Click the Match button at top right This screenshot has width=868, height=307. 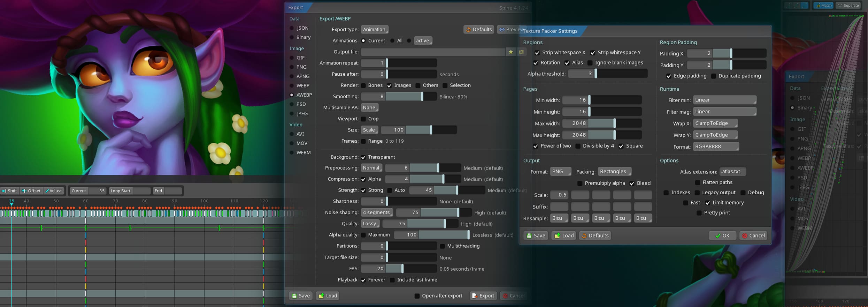823,5
